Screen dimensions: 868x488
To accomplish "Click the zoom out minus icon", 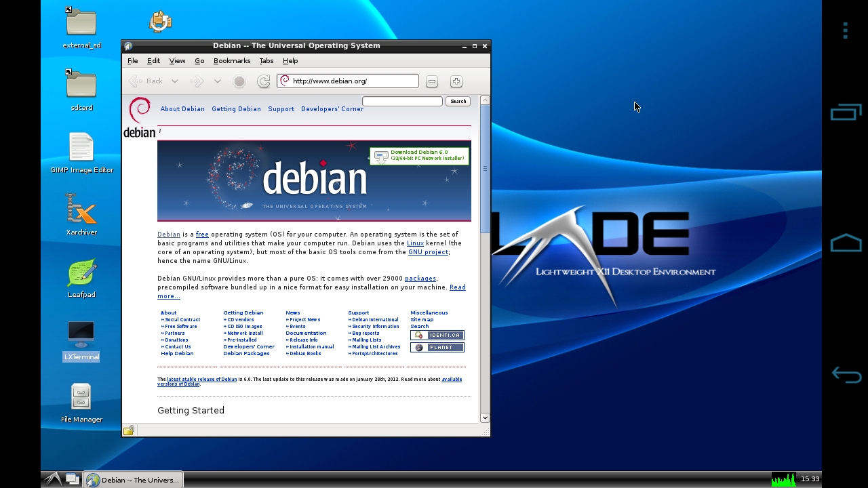I will point(432,81).
